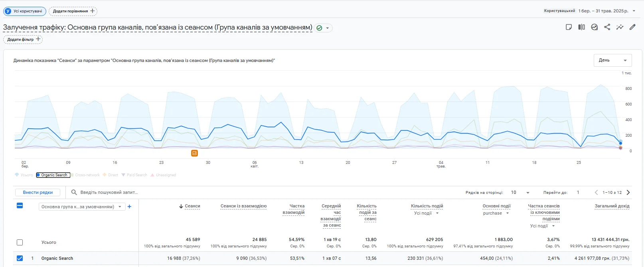
Task: Tick the Усього totals row checkbox
Action: [x=20, y=242]
